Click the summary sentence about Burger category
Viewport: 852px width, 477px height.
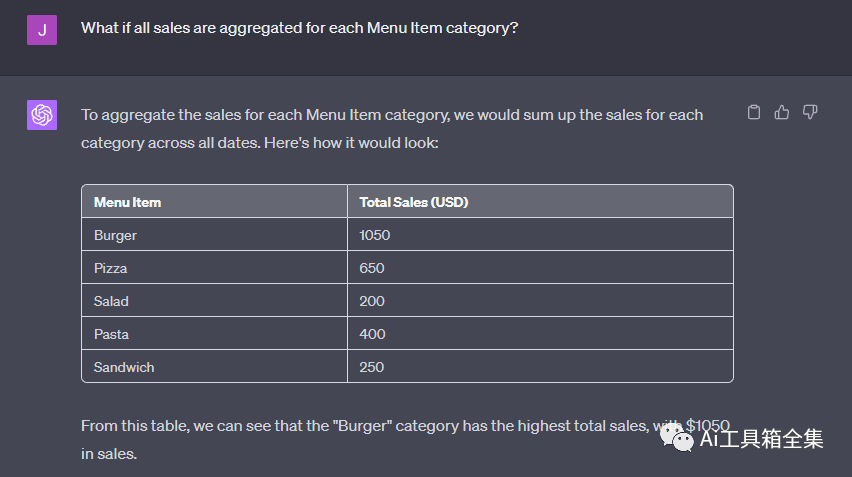coord(360,427)
